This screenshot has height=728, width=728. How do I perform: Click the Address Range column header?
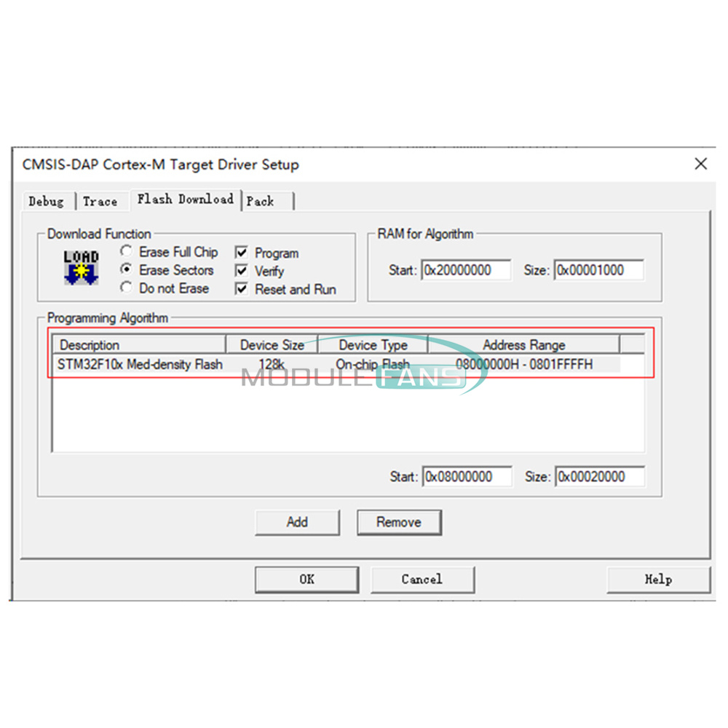[523, 345]
